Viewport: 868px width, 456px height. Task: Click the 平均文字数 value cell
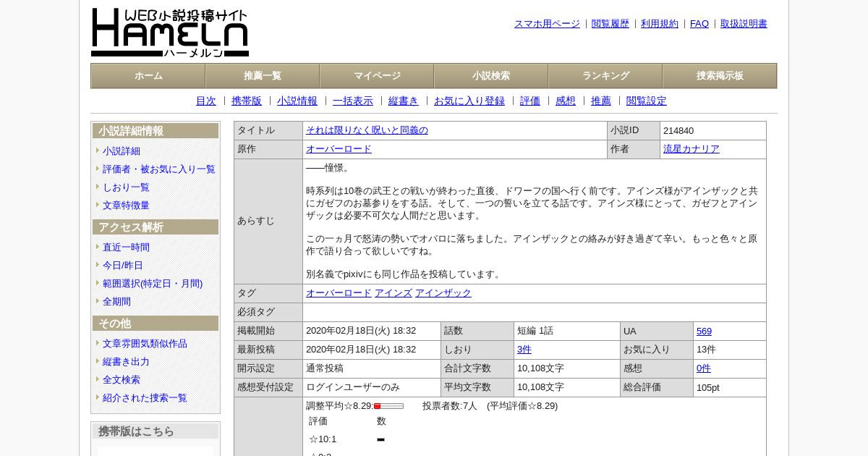click(567, 387)
